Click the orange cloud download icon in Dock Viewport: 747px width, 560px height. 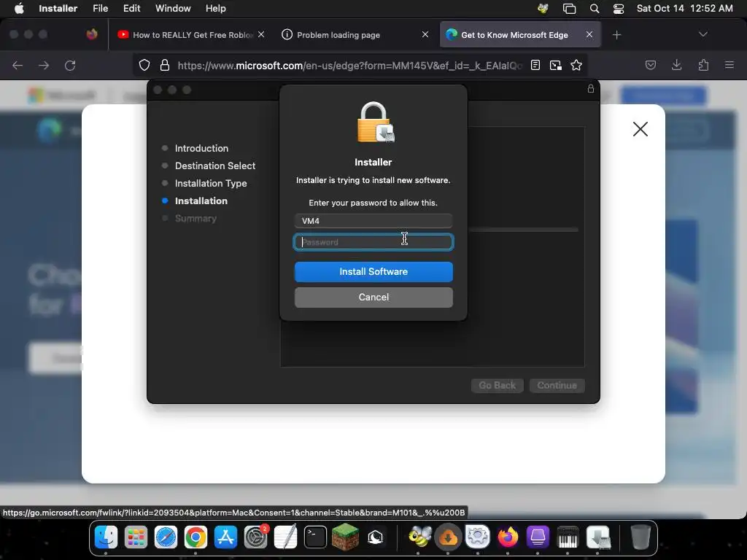point(448,537)
